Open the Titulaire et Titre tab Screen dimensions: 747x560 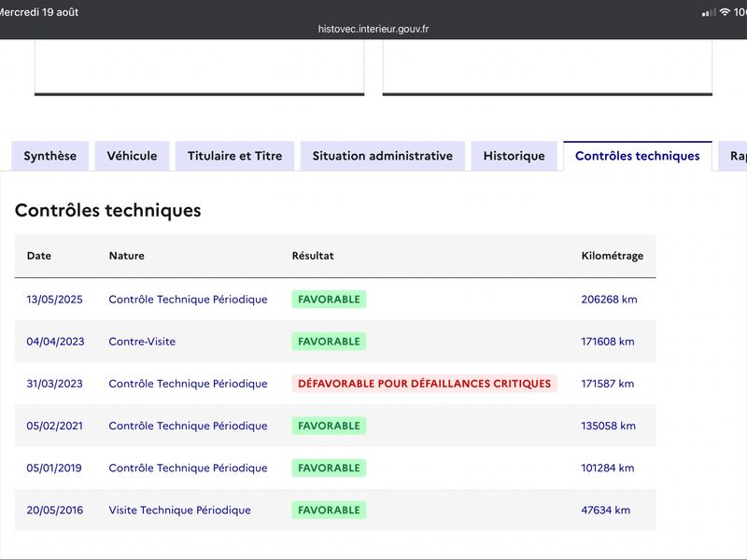235,156
